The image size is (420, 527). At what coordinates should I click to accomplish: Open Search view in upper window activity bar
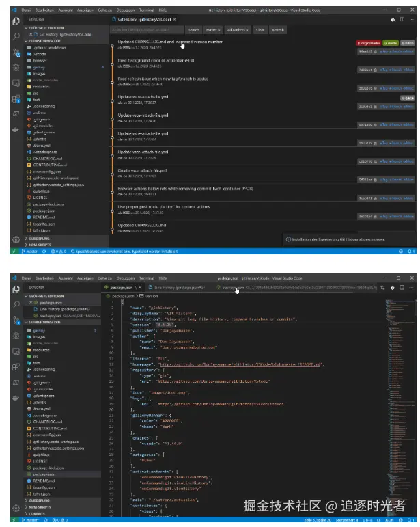[x=16, y=36]
